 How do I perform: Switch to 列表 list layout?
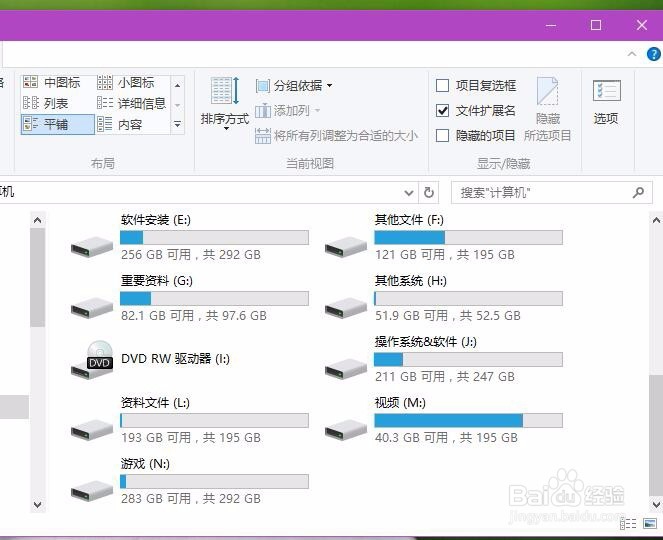[x=46, y=103]
